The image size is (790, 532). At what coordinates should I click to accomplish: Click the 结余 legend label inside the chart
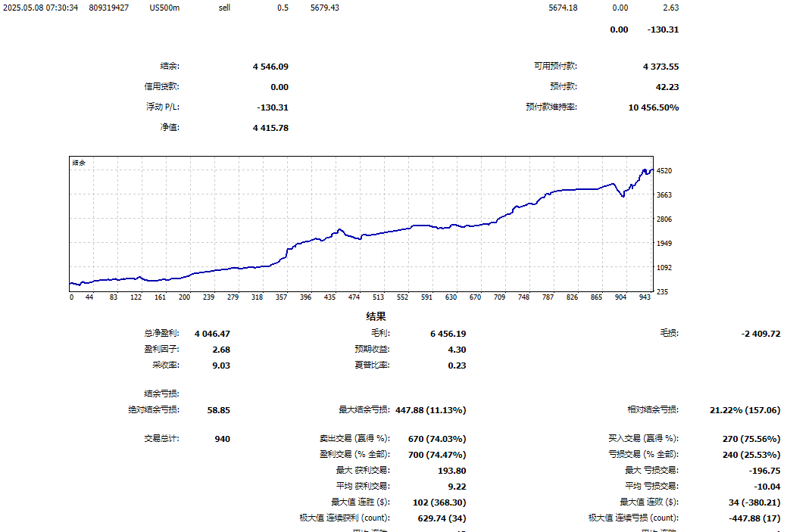[80, 163]
